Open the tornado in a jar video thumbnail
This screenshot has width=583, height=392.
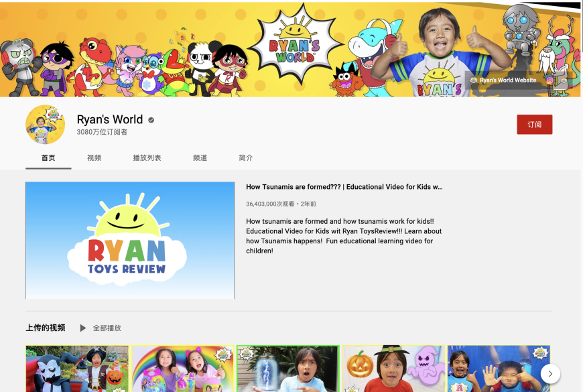[x=288, y=369]
